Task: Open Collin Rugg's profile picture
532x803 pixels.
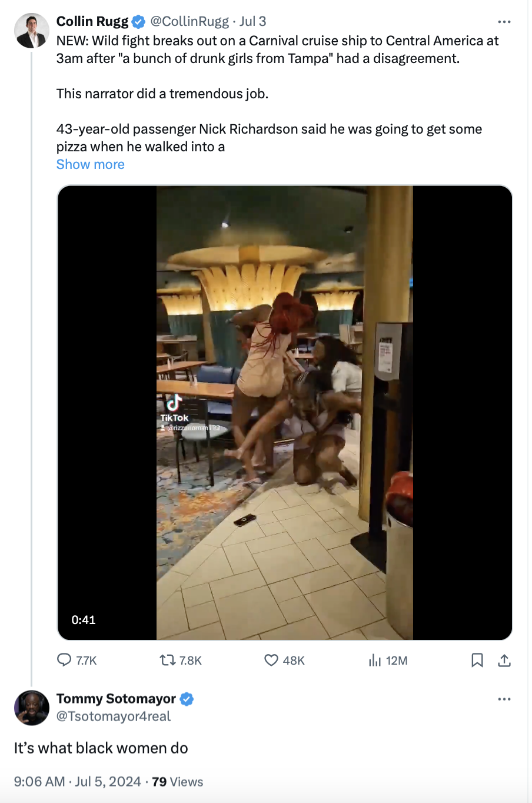Action: tap(32, 31)
